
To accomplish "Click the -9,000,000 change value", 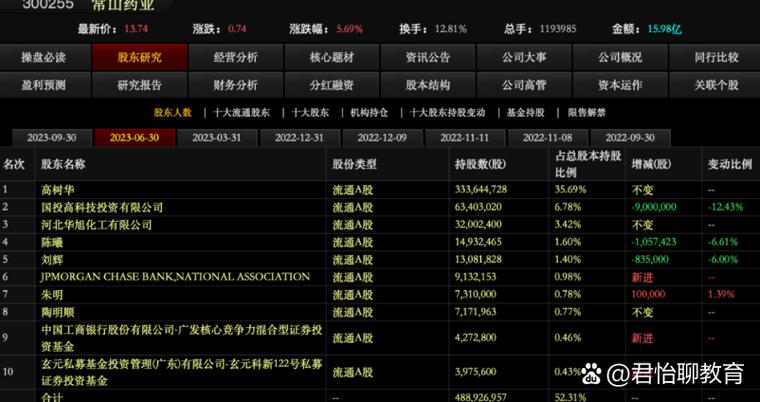I will [x=654, y=207].
